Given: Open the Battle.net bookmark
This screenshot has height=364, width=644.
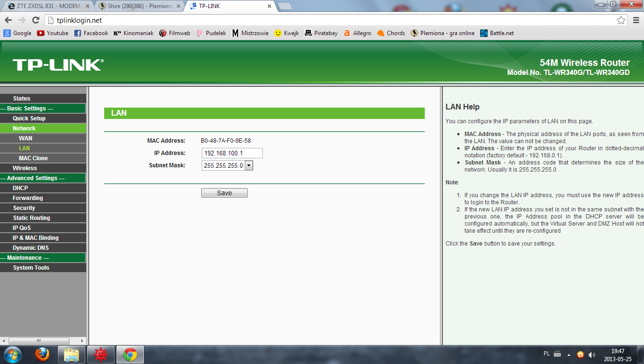Looking at the screenshot, I should pyautogui.click(x=497, y=33).
